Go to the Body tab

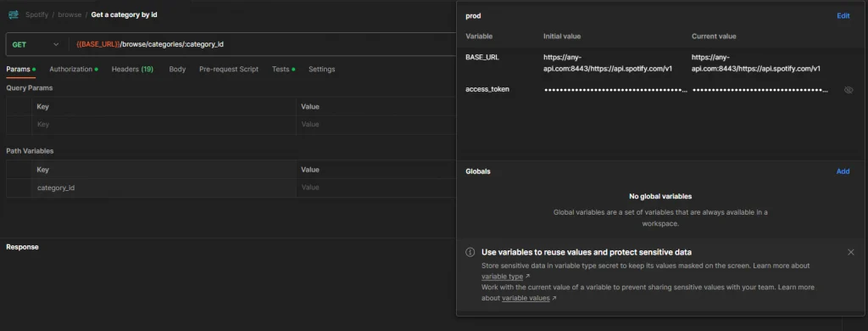(x=177, y=70)
